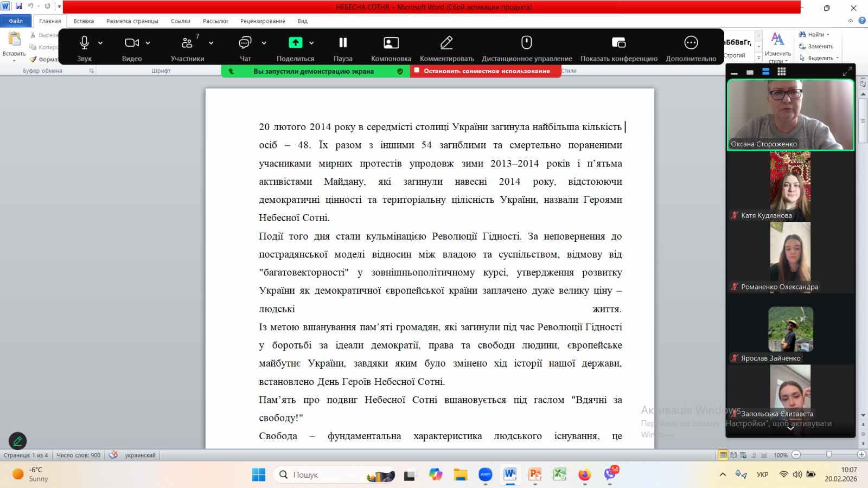This screenshot has height=488, width=868.
Task: Open Word Help with the question mark icon
Action: 862,21
